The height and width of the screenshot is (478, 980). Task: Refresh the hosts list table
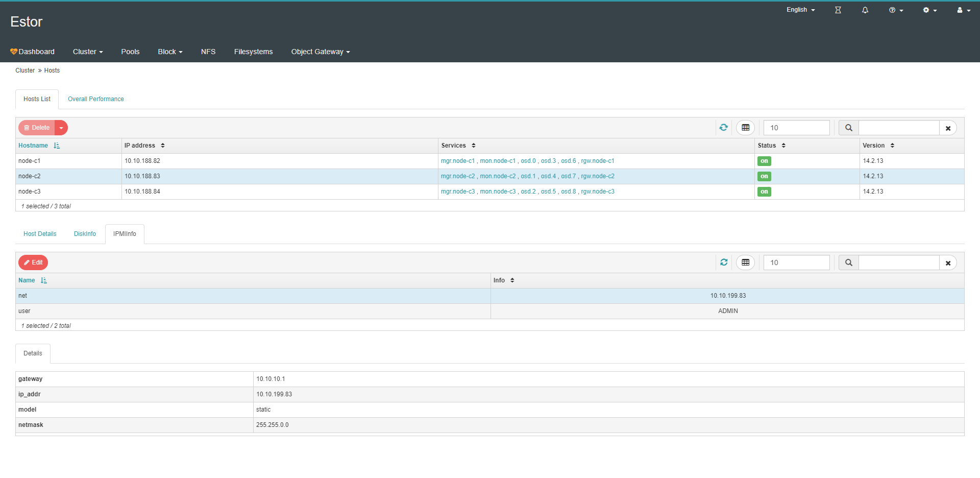tap(723, 128)
